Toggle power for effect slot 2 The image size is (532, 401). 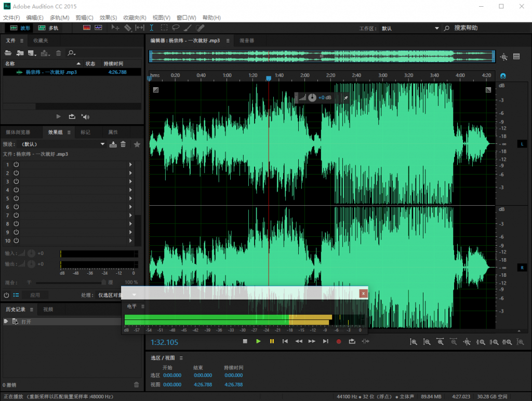coord(16,172)
